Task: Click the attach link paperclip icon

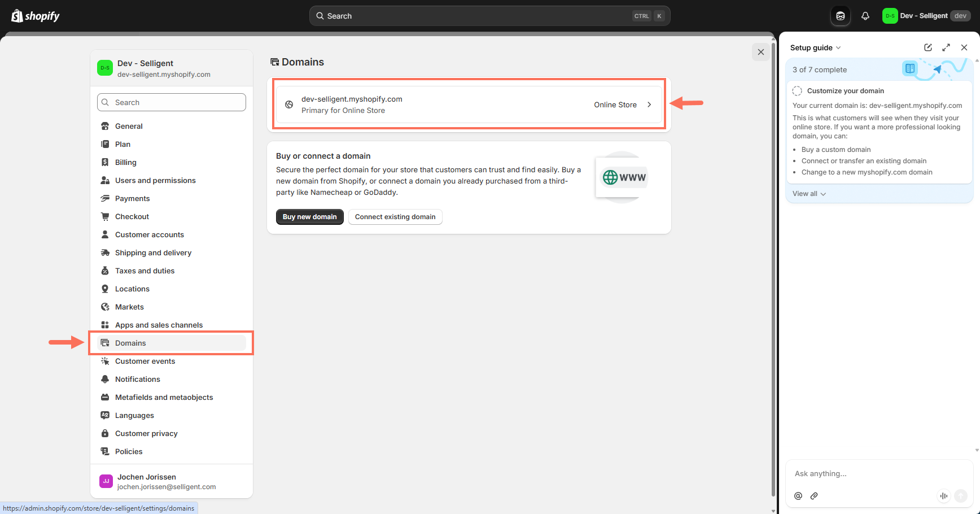Action: (814, 496)
